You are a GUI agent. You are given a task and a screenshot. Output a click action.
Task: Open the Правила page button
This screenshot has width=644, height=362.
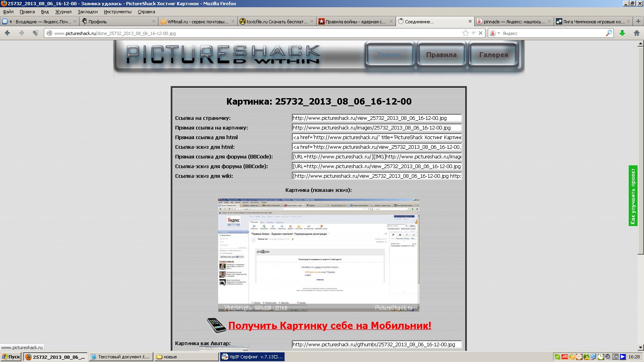click(441, 55)
